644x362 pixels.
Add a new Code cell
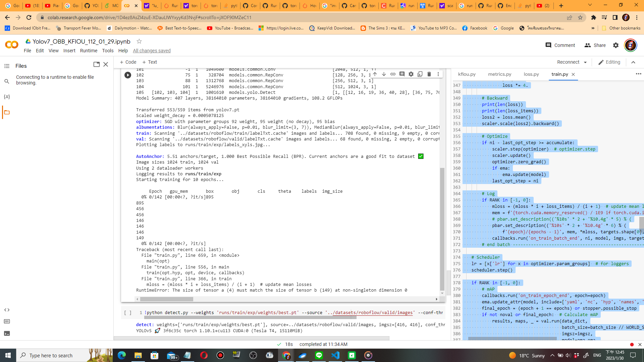[128, 62]
